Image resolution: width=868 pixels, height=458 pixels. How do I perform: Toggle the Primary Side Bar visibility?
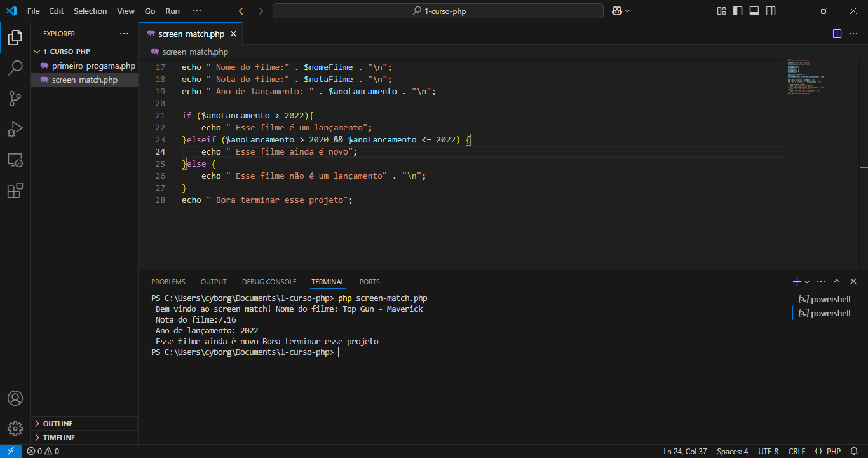pos(738,11)
